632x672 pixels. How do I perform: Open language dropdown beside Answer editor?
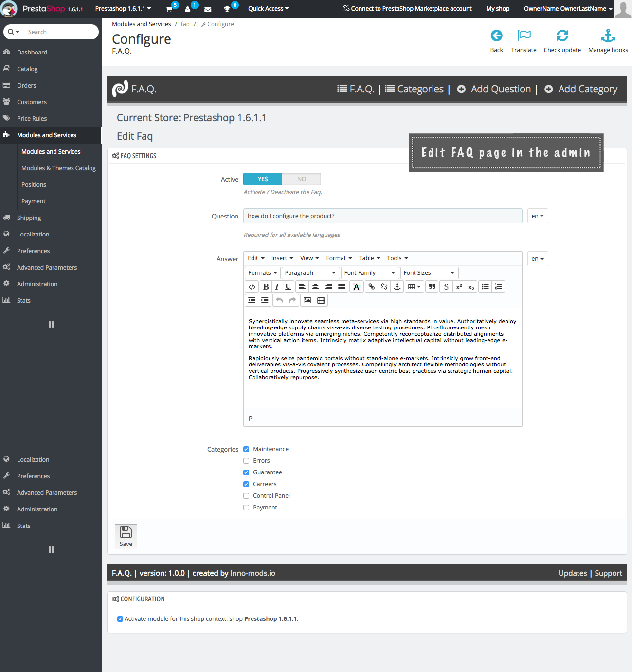pyautogui.click(x=538, y=259)
